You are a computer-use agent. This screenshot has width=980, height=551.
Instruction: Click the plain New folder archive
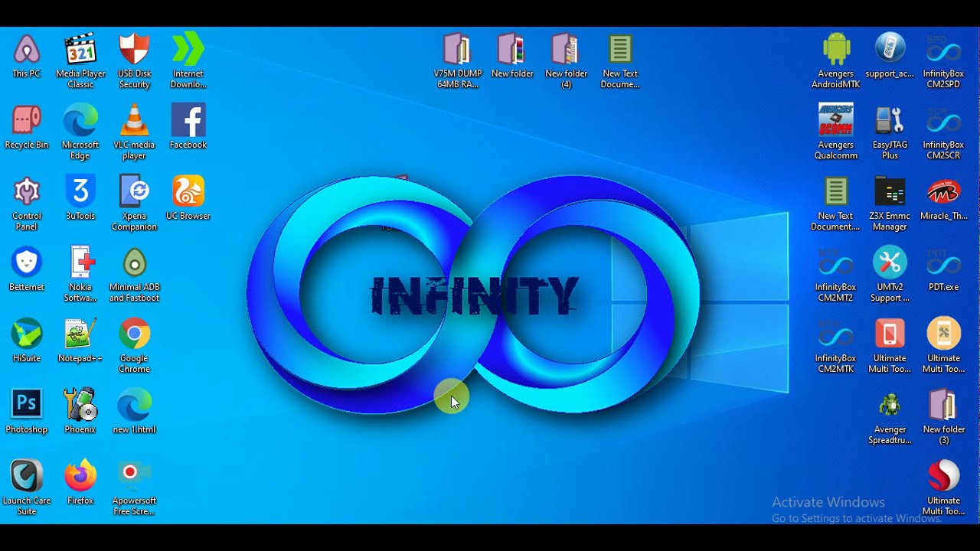tap(512, 56)
